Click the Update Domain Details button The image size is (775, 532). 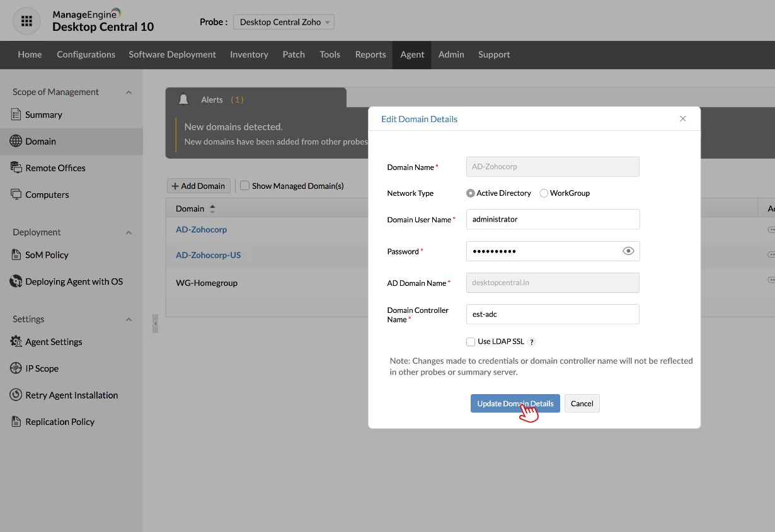(515, 404)
